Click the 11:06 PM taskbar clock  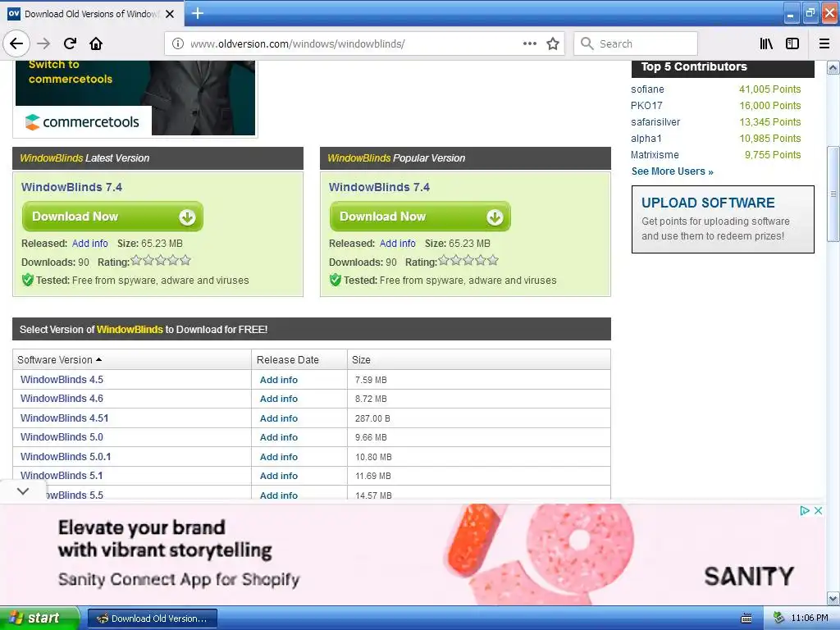point(809,619)
